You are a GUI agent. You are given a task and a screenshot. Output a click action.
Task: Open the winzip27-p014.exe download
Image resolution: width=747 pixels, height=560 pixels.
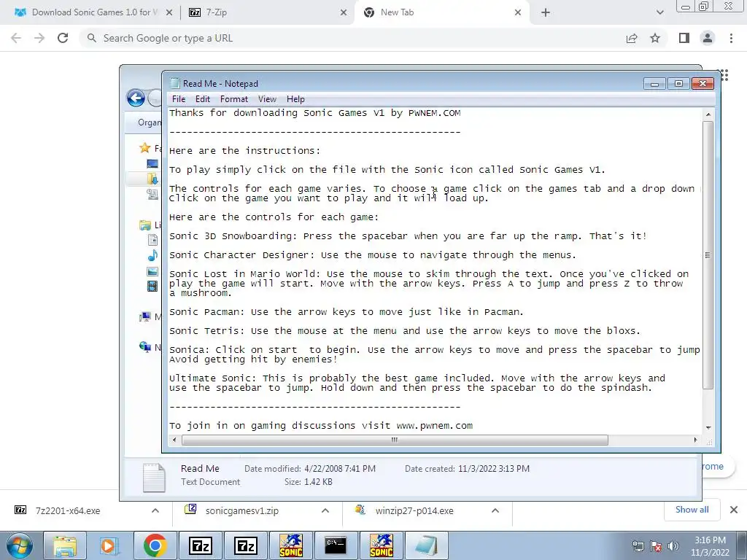coord(414,510)
